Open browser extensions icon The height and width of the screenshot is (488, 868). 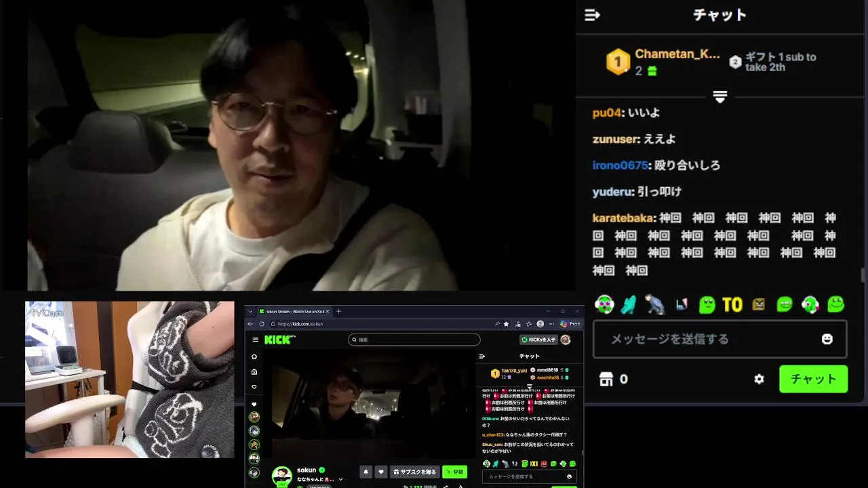(518, 324)
